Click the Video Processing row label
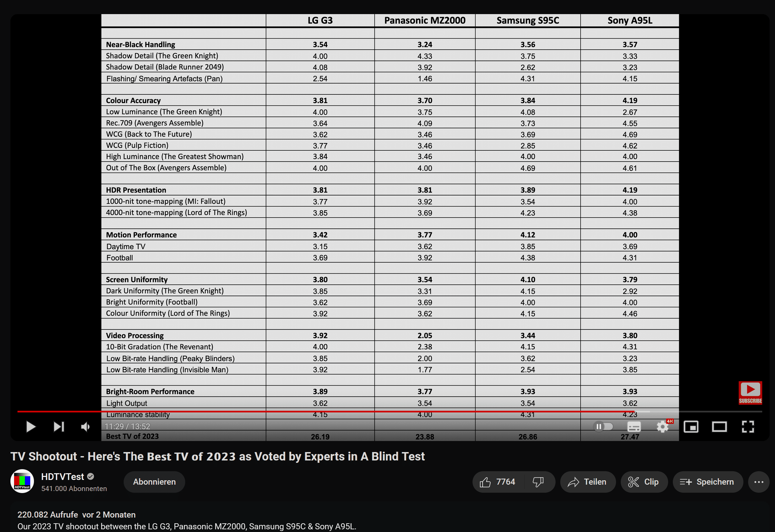 click(x=135, y=335)
